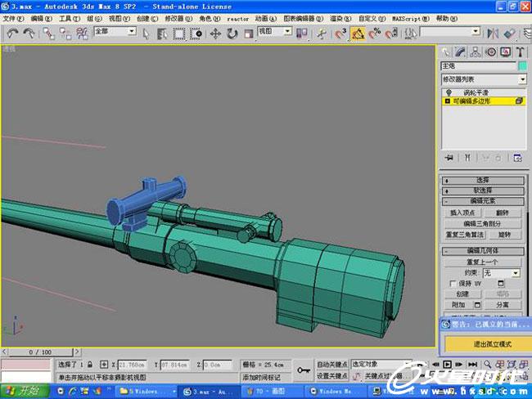Viewport: 532px width, 399px height.
Task: Open the Motion command panel tab
Action: [x=490, y=52]
